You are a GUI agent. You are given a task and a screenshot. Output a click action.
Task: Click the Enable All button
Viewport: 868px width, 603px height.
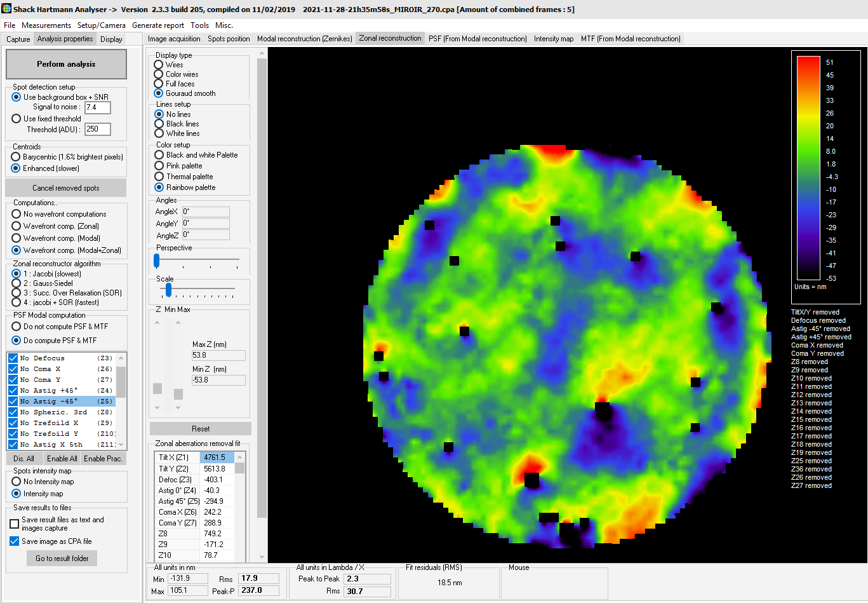click(x=62, y=459)
